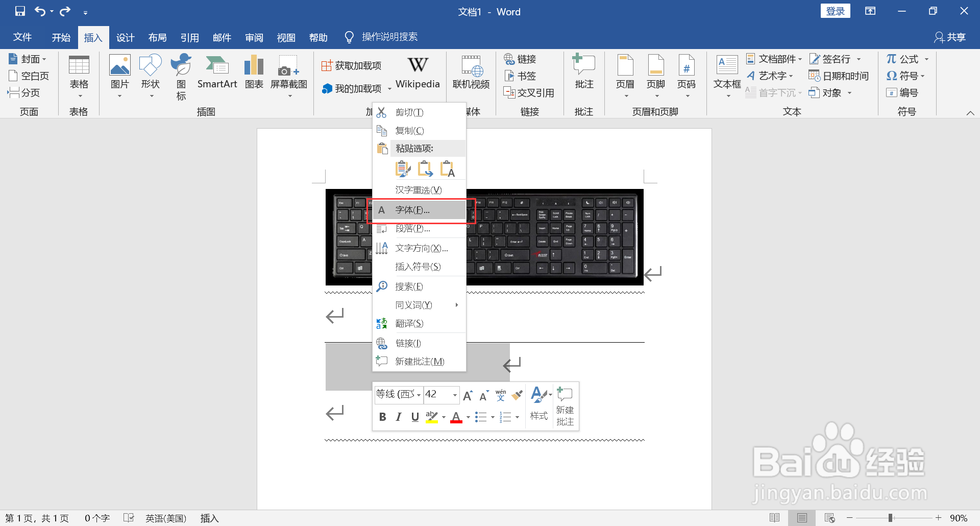
Task: Click 获取加载项 button
Action: (x=352, y=65)
